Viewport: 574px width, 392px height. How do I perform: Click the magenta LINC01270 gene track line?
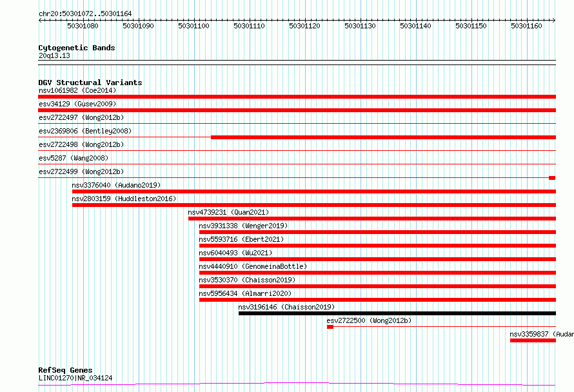(297, 384)
